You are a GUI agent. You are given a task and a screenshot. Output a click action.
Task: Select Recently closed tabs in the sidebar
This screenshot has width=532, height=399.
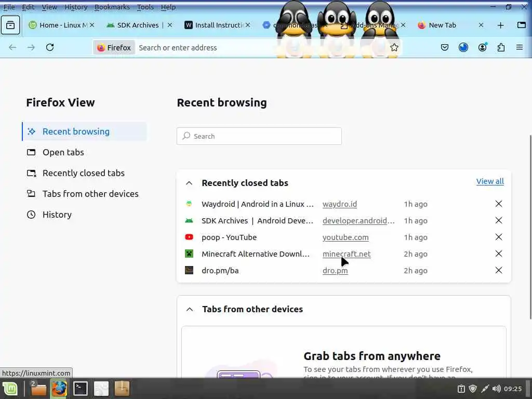click(x=85, y=173)
